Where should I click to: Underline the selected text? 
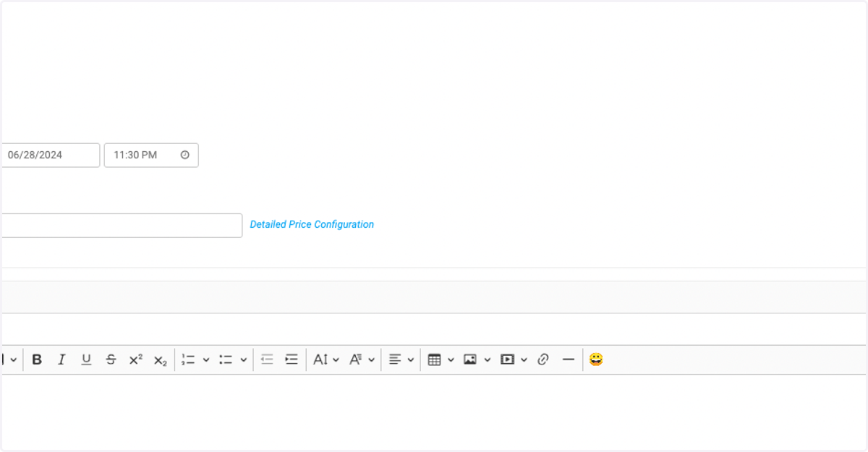point(86,359)
